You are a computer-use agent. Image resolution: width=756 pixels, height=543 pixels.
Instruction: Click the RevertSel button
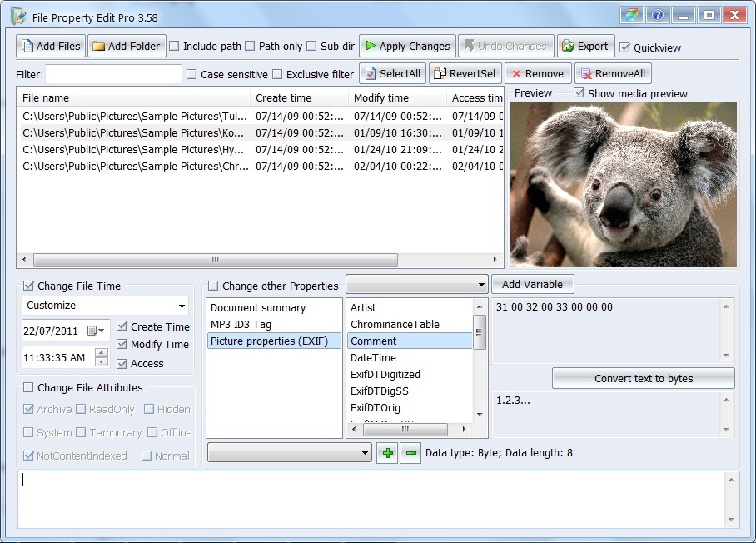[465, 73]
